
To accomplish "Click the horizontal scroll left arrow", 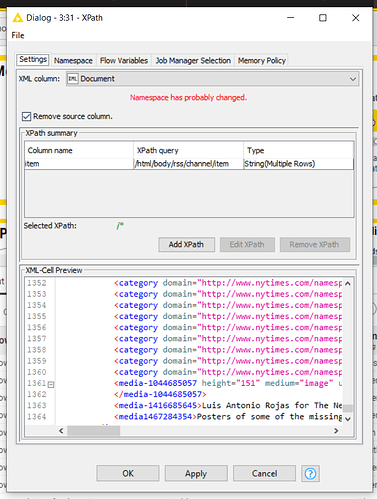I will (x=61, y=431).
